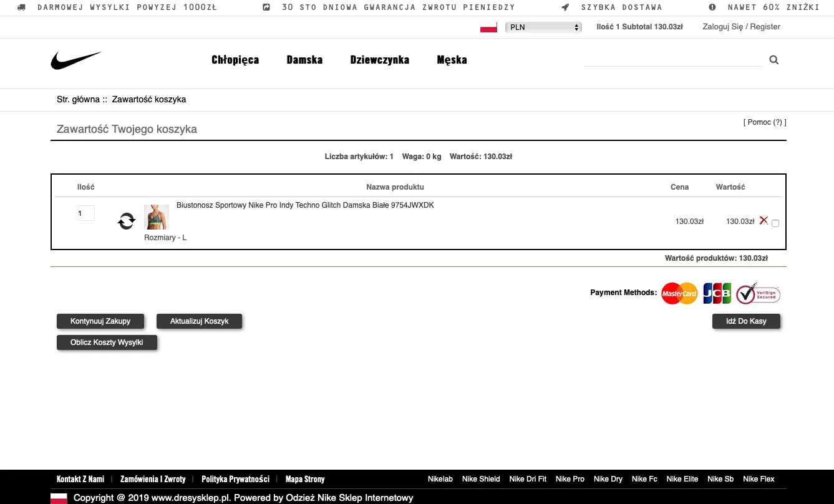Click the truck icon for free shipping

[x=22, y=7]
